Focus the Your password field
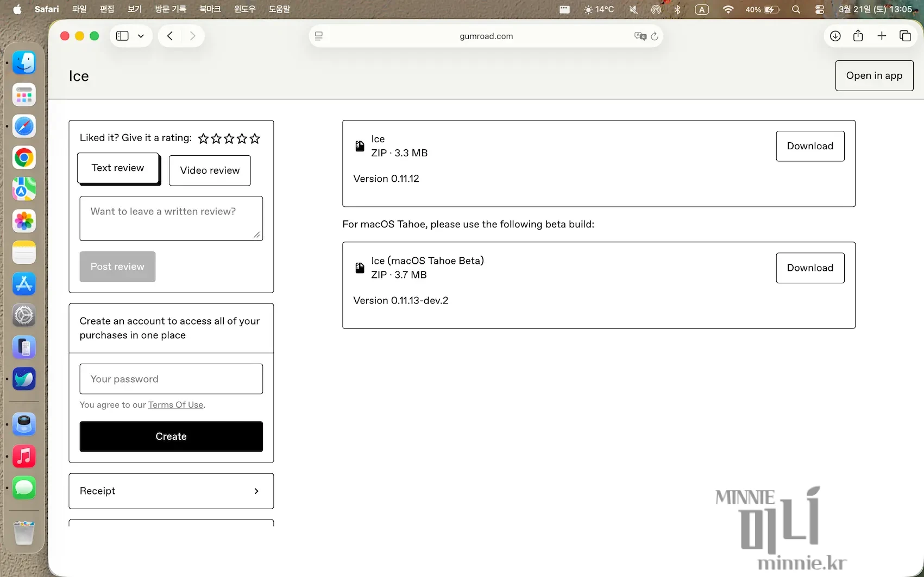Image resolution: width=924 pixels, height=577 pixels. tap(171, 379)
